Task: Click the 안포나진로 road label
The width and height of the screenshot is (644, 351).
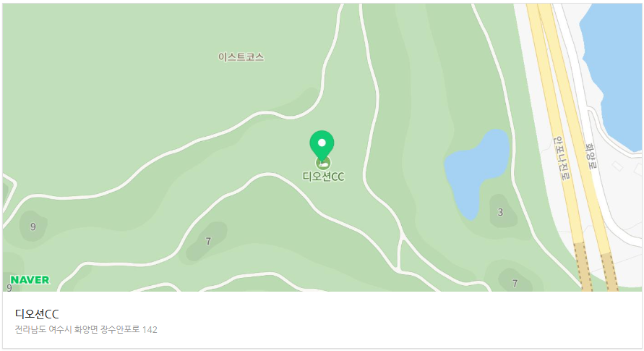Action: point(562,158)
